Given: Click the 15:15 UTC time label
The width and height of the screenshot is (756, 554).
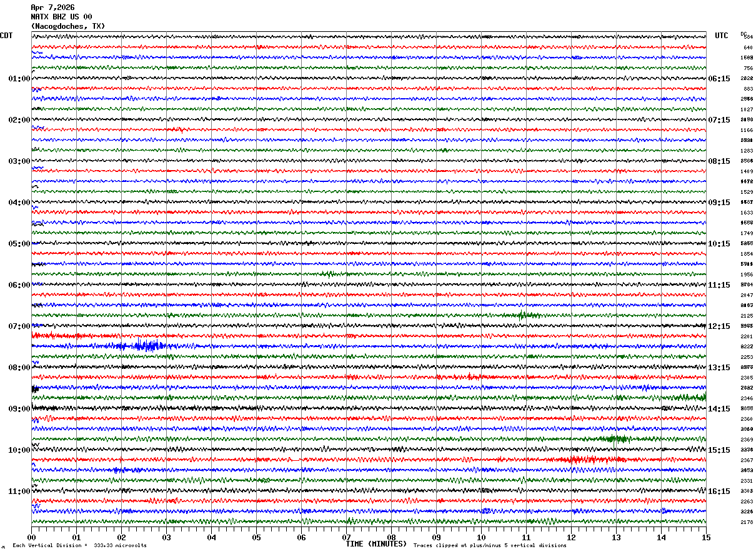Looking at the screenshot, I should tap(719, 450).
